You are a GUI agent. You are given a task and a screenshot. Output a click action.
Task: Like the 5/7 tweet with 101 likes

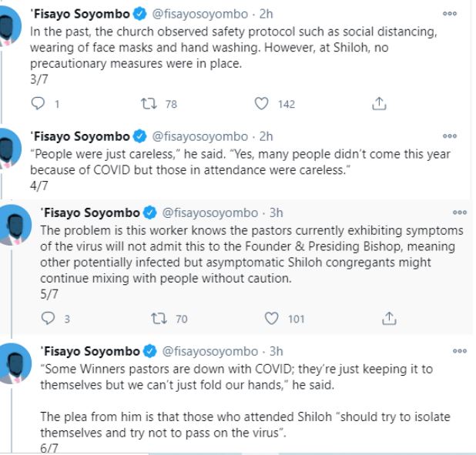point(271,318)
